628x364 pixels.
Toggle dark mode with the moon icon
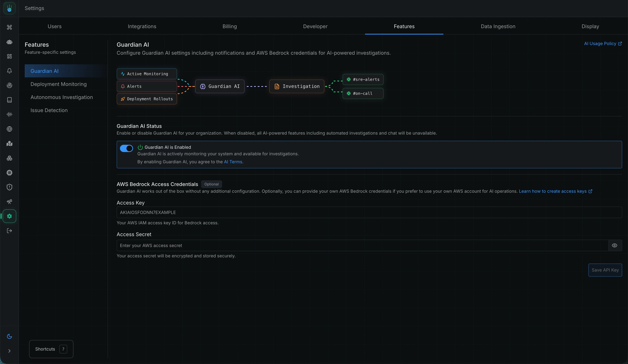coord(9,336)
